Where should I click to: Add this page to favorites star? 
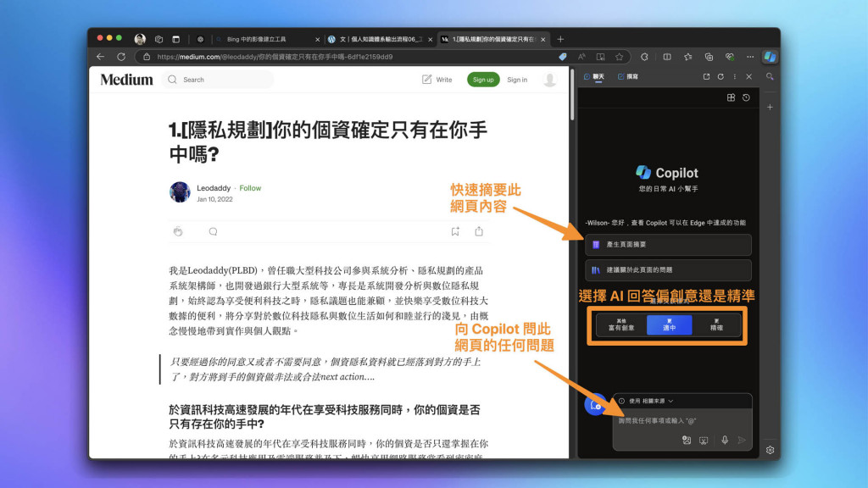pos(620,57)
